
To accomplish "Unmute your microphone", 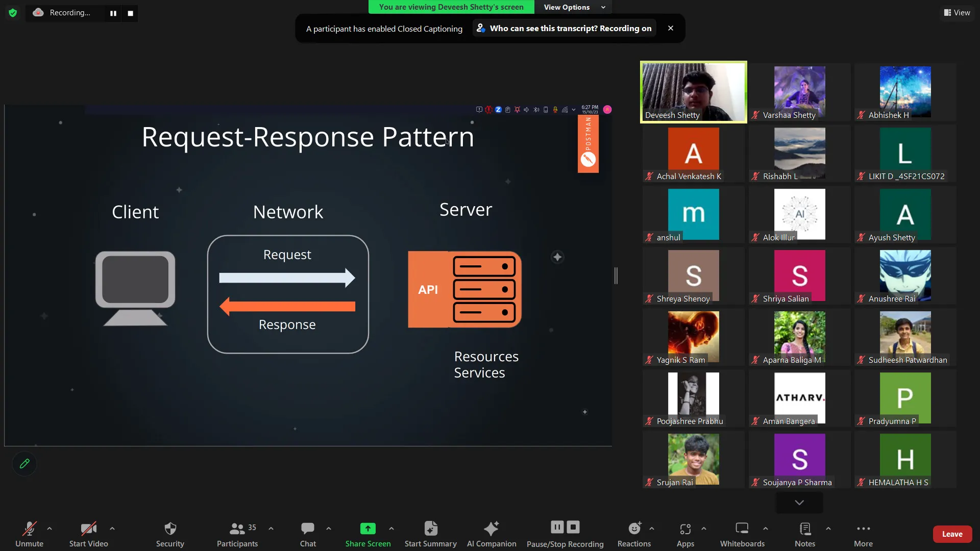I will 29,534.
